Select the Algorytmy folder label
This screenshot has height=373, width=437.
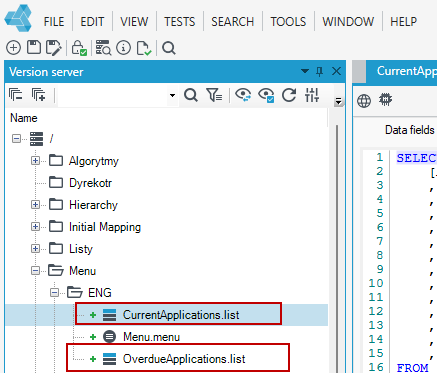(x=94, y=161)
